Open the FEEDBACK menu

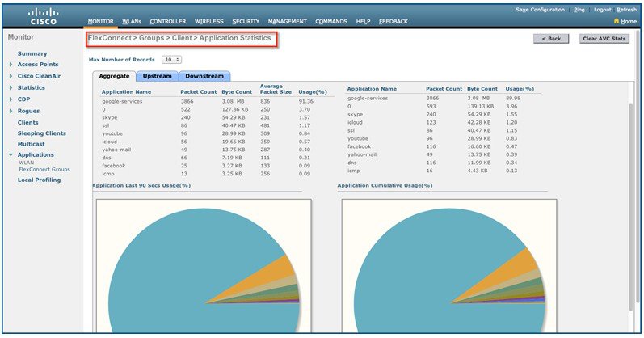tap(394, 21)
